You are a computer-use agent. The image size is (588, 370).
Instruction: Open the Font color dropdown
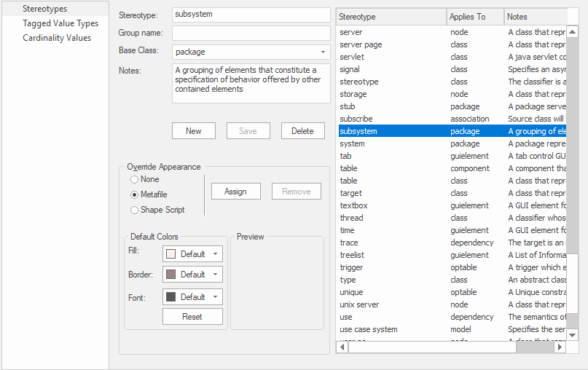pyautogui.click(x=216, y=297)
